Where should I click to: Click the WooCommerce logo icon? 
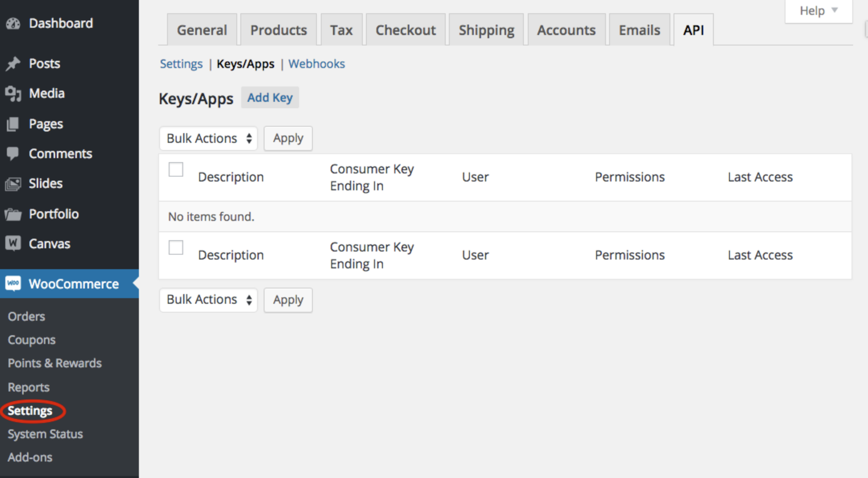[13, 284]
